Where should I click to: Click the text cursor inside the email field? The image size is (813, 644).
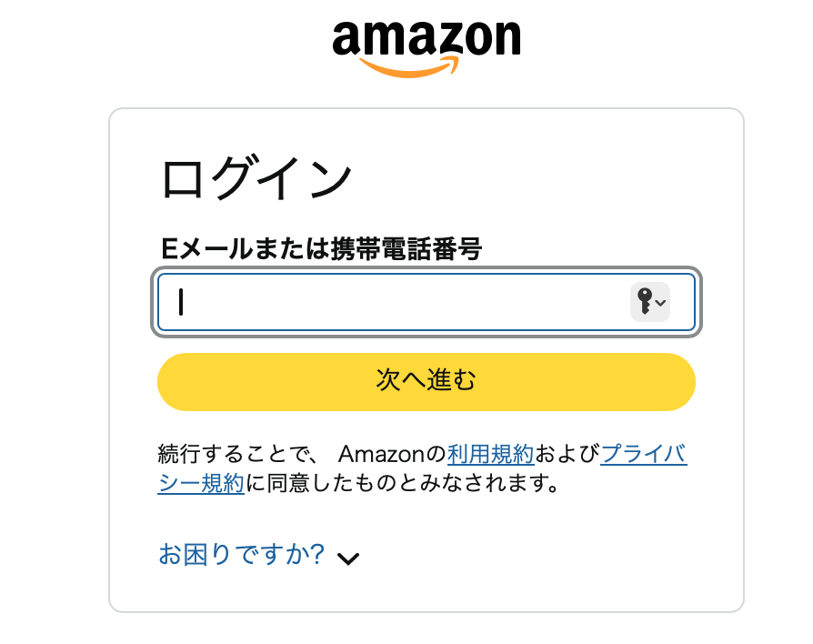[x=181, y=302]
